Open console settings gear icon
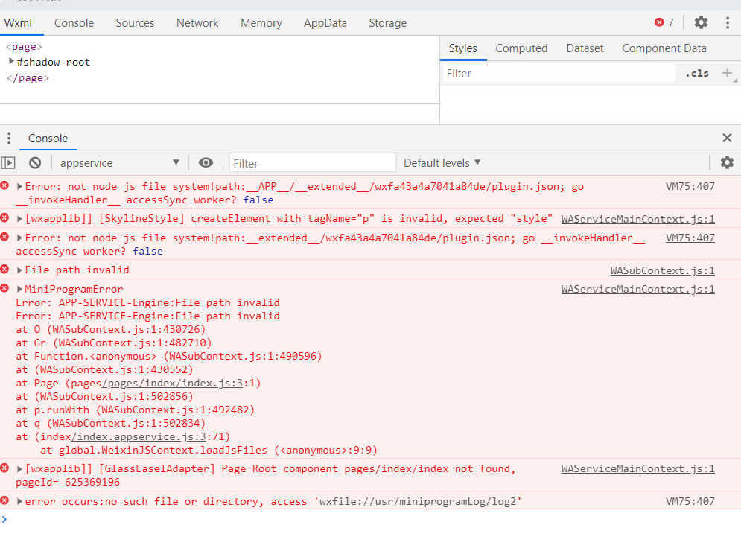The image size is (741, 560). point(727,162)
